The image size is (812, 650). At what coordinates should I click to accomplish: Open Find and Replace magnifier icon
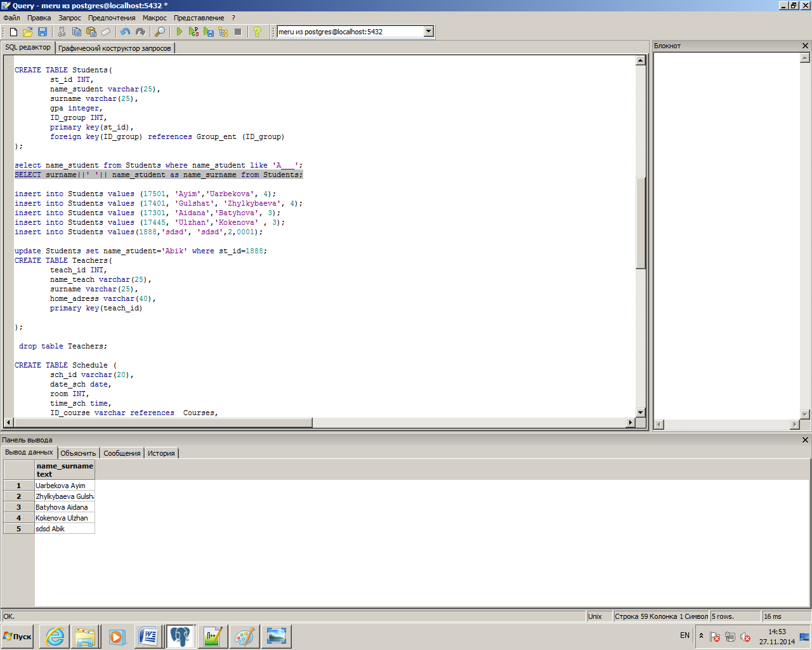(x=160, y=32)
